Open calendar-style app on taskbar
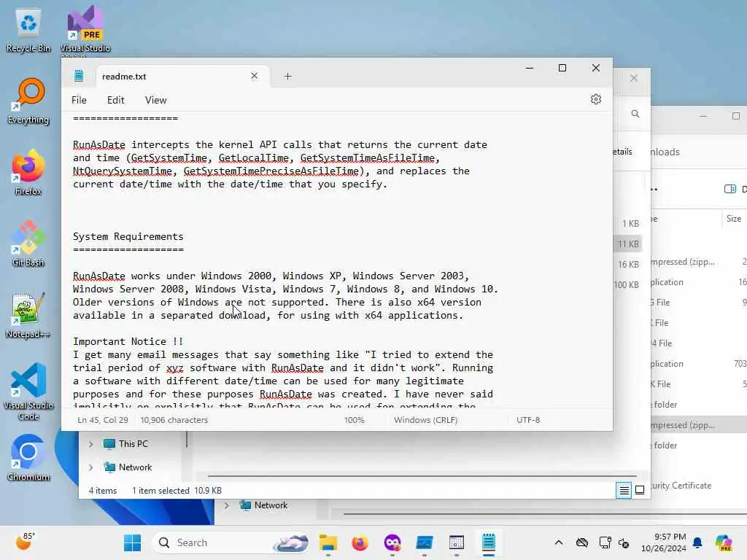Viewport: 747px width, 560px height. (x=457, y=542)
